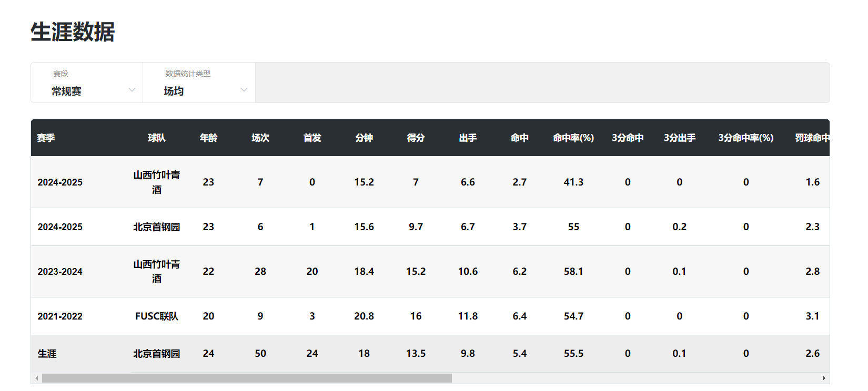The image size is (868, 391).
Task: Click the scrollbar left arrow
Action: tap(36, 378)
